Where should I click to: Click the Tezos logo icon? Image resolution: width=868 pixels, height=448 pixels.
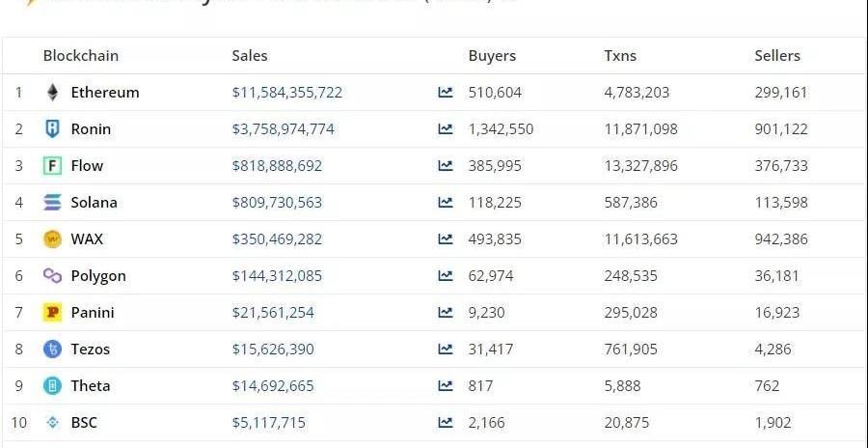(52, 350)
